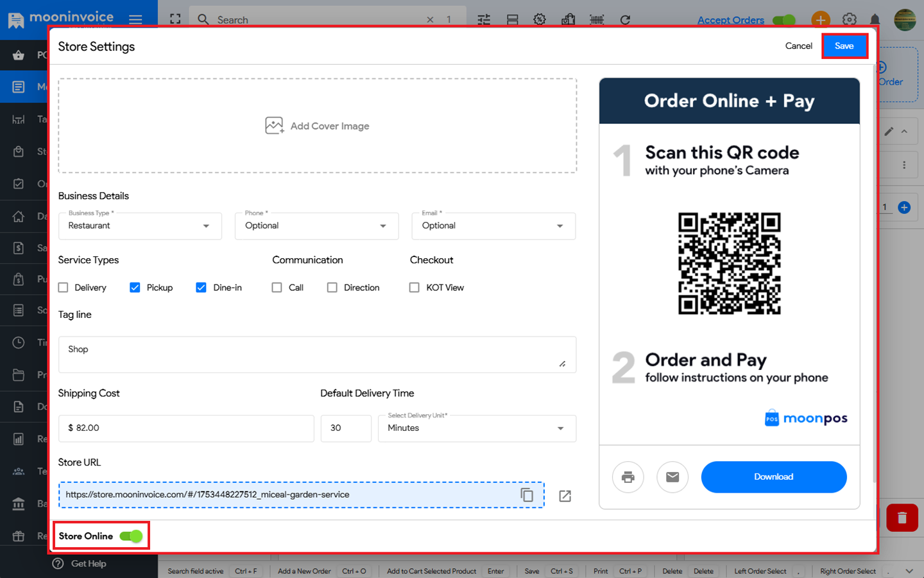This screenshot has width=924, height=578.
Task: Click the red trash delete icon
Action: tap(902, 518)
